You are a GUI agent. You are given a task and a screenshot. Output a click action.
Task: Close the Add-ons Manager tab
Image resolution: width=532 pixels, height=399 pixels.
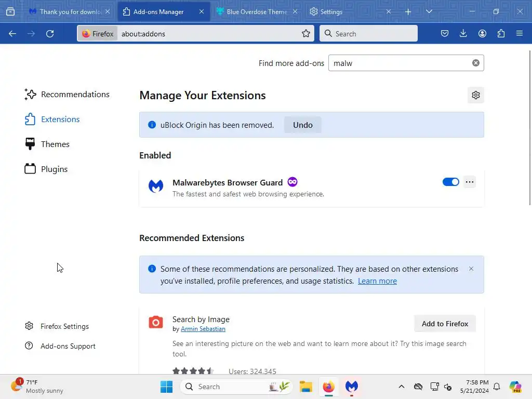(x=202, y=11)
